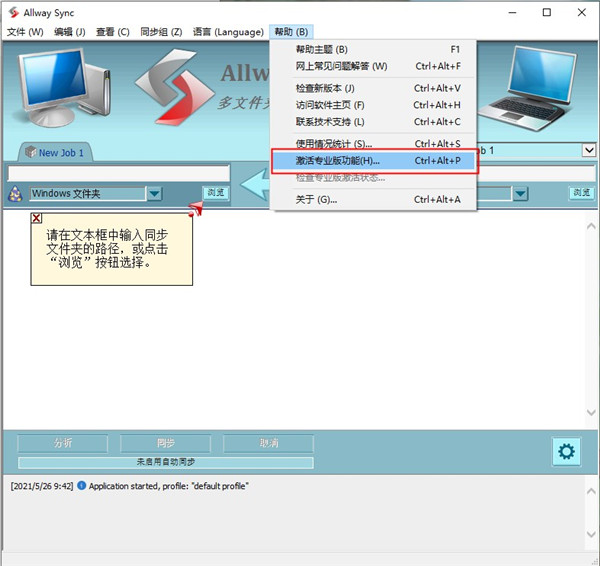
Task: Click the wizard hat icon beside folder type
Action: 15,193
